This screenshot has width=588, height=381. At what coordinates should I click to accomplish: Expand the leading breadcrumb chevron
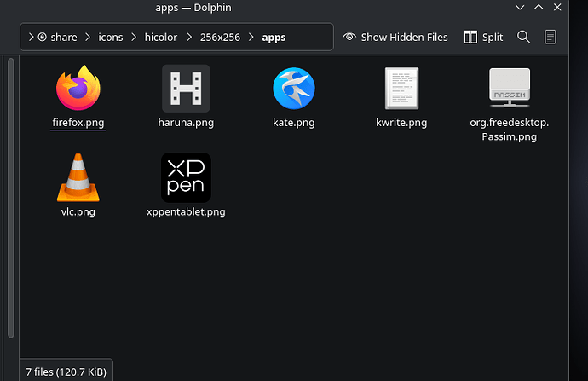click(32, 37)
